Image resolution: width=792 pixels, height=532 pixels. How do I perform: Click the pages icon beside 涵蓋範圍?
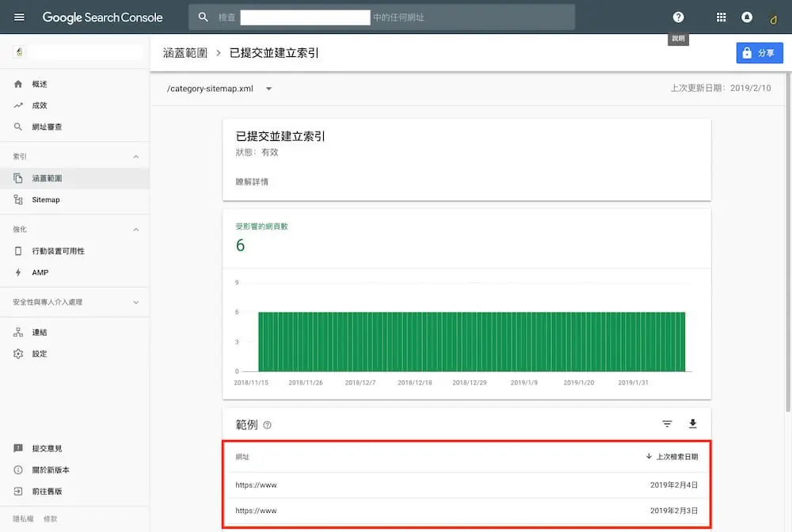click(18, 178)
